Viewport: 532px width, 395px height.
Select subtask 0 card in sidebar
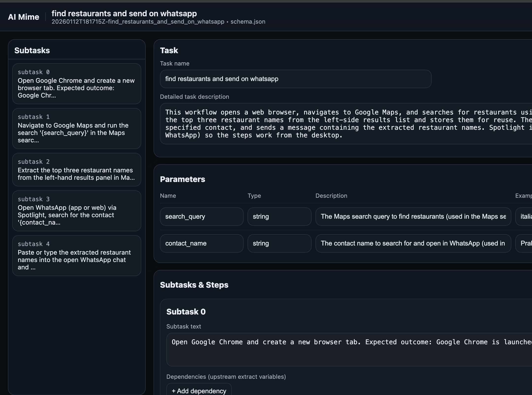point(77,84)
